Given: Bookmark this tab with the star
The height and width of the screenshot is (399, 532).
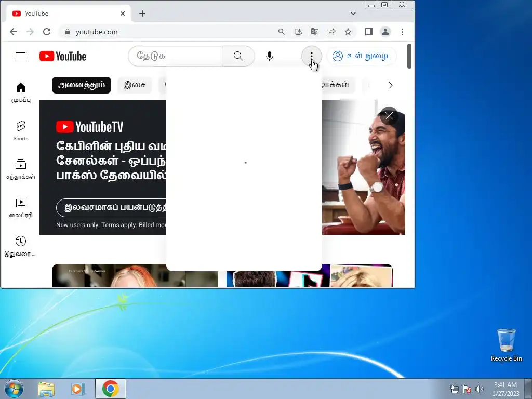Looking at the screenshot, I should coord(348,32).
